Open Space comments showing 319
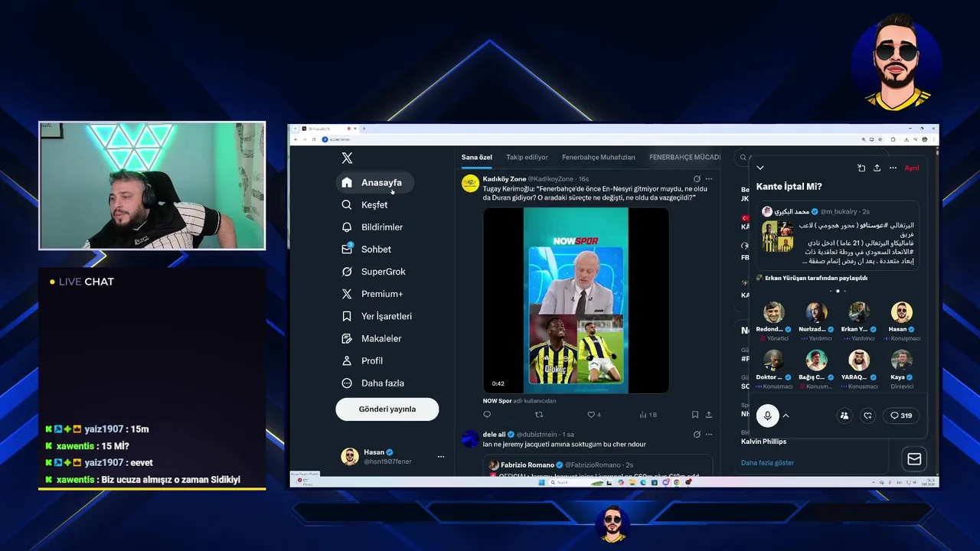This screenshot has height=551, width=980. (x=900, y=416)
